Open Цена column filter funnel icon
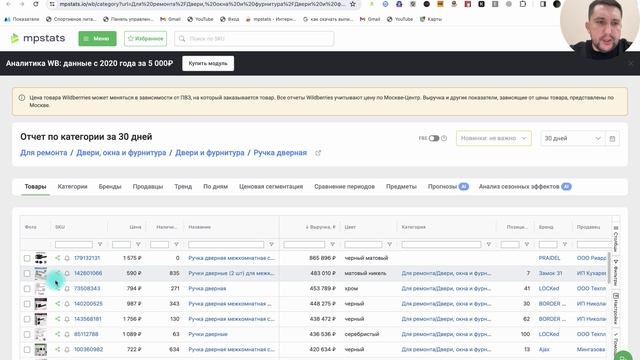Image resolution: width=640 pixels, height=360 pixels. pyautogui.click(x=138, y=244)
